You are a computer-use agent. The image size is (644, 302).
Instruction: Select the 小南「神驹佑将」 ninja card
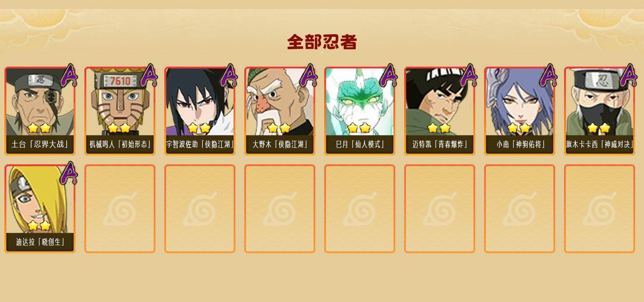tap(520, 111)
